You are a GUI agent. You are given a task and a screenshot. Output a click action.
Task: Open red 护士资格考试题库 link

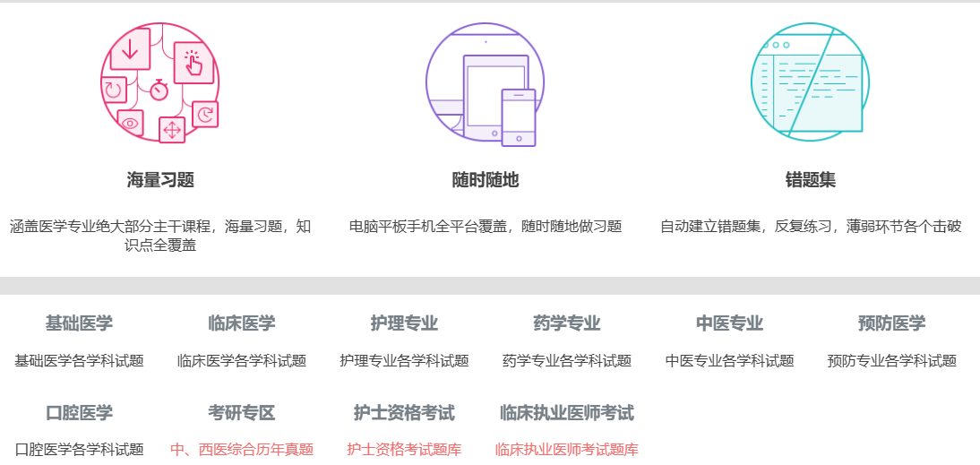[404, 450]
